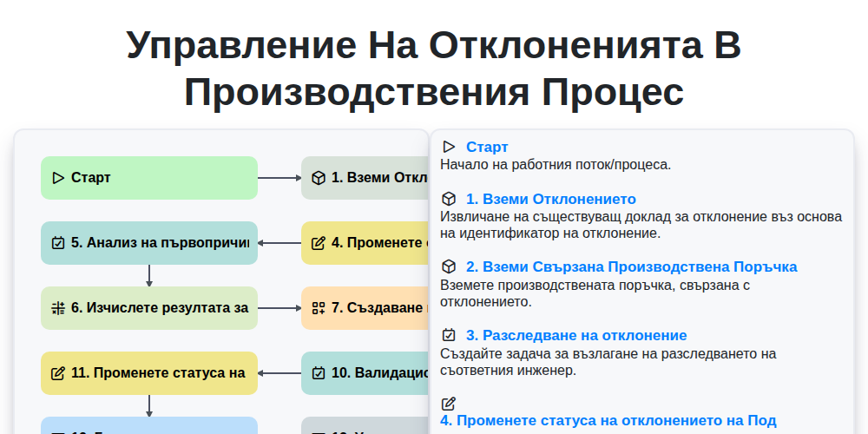Click the calendar icon beside 3. Разследване на отклонение
This screenshot has width=868, height=434.
click(x=449, y=335)
